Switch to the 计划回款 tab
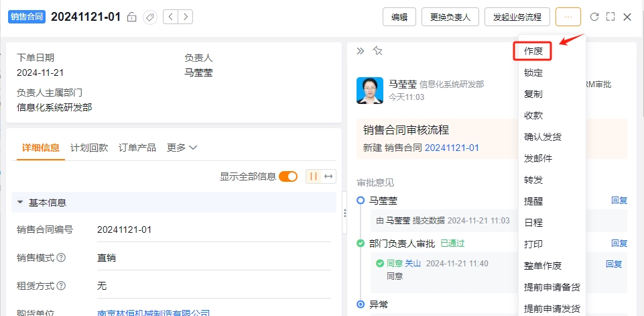Screen dimensions: 644x316 coord(89,148)
